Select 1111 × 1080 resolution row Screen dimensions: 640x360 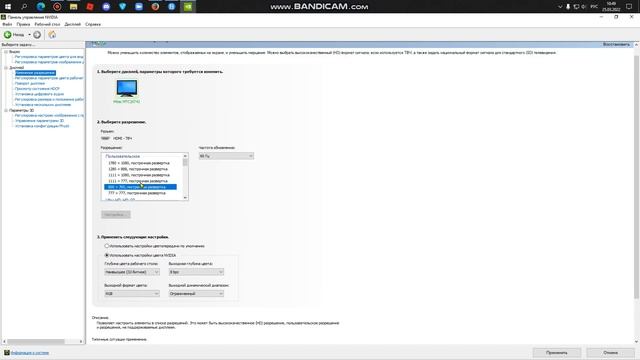pos(140,175)
